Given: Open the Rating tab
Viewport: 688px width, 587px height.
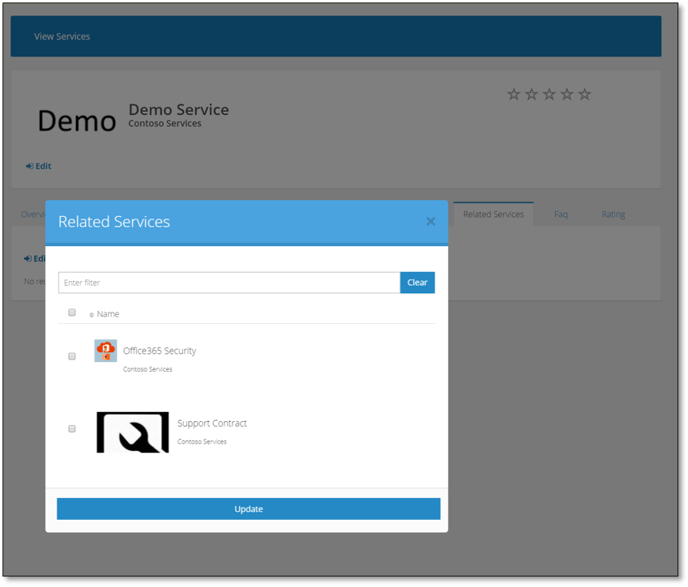Looking at the screenshot, I should pyautogui.click(x=613, y=214).
